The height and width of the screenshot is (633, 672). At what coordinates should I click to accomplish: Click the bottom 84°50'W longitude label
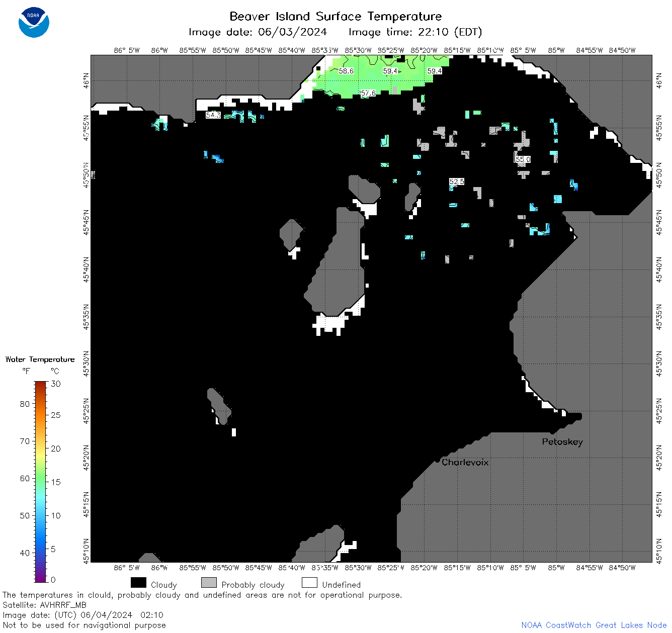[x=622, y=568]
